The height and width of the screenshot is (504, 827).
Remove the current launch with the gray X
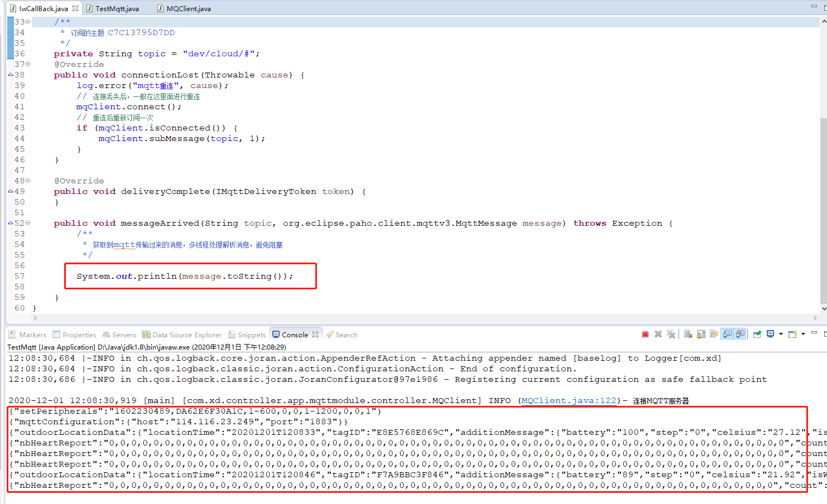pyautogui.click(x=657, y=333)
